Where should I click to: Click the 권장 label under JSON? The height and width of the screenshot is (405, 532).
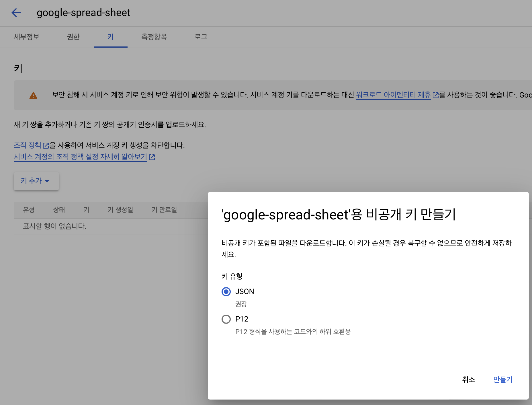point(241,304)
